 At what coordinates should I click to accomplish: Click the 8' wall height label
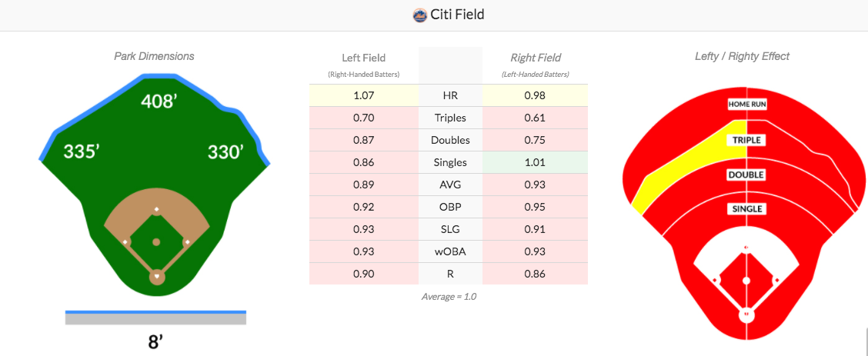tap(155, 341)
